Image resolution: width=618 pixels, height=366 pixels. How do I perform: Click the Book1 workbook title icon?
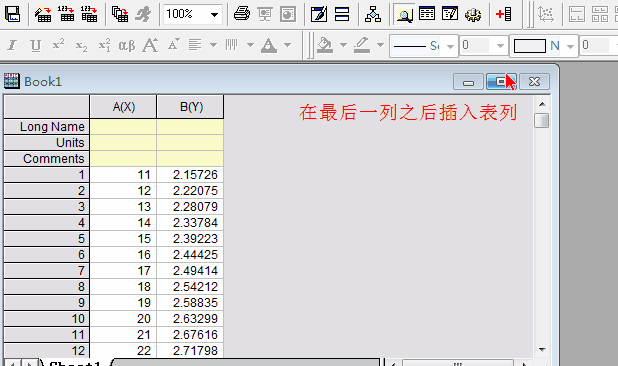[x=11, y=81]
